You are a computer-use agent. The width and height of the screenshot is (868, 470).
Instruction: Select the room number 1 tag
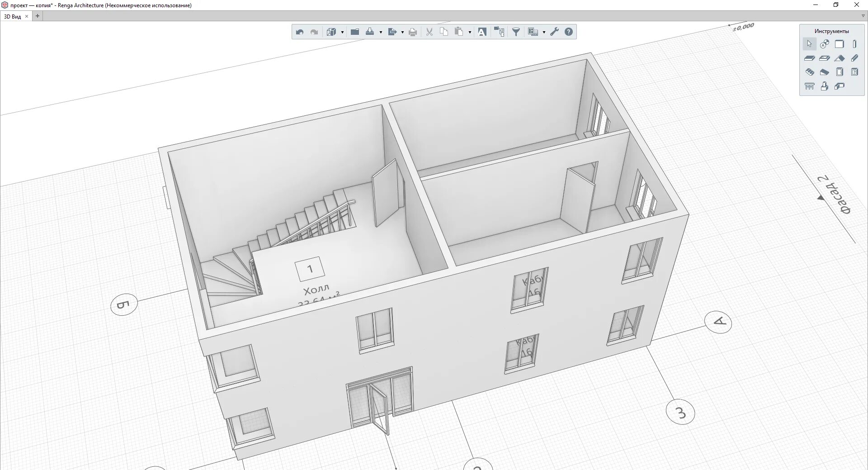pos(310,269)
